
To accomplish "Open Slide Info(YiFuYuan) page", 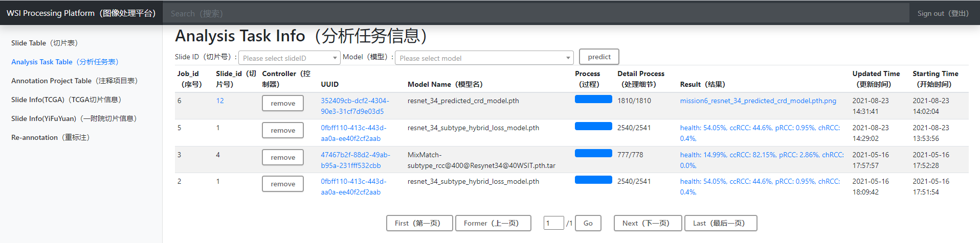I will [74, 118].
